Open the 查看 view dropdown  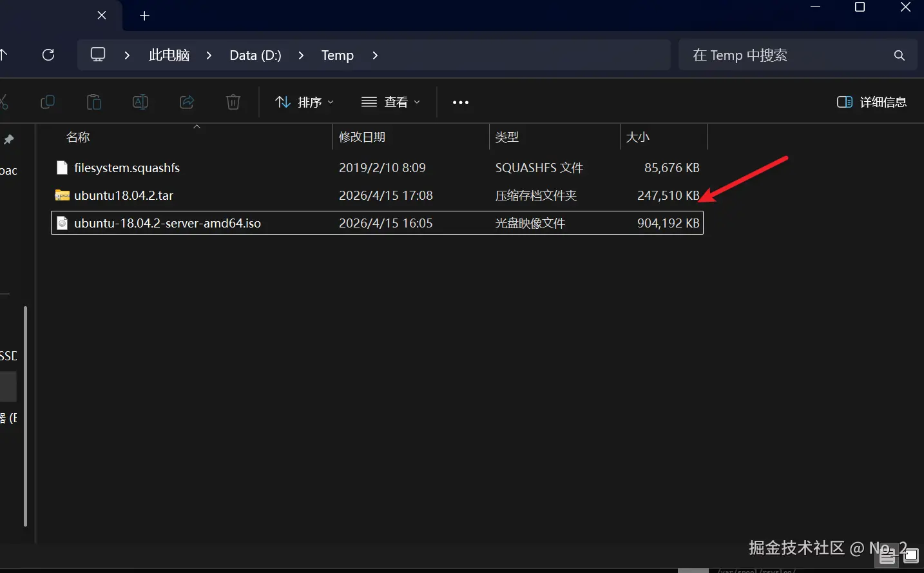click(391, 102)
